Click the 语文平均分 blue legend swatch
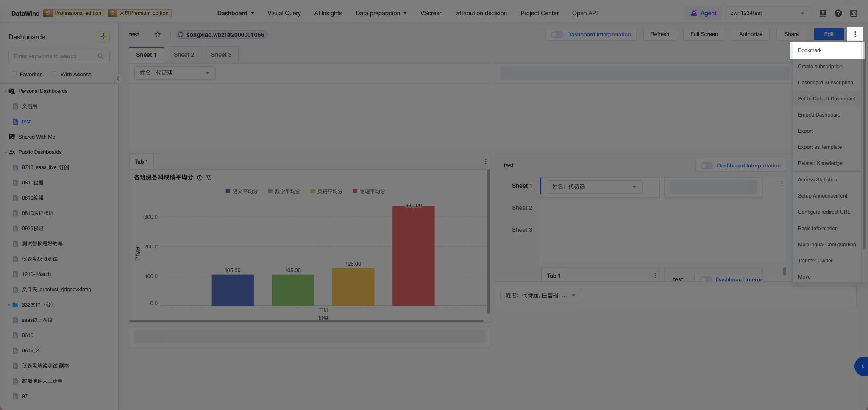Viewport: 868px width, 410px height. (228, 192)
